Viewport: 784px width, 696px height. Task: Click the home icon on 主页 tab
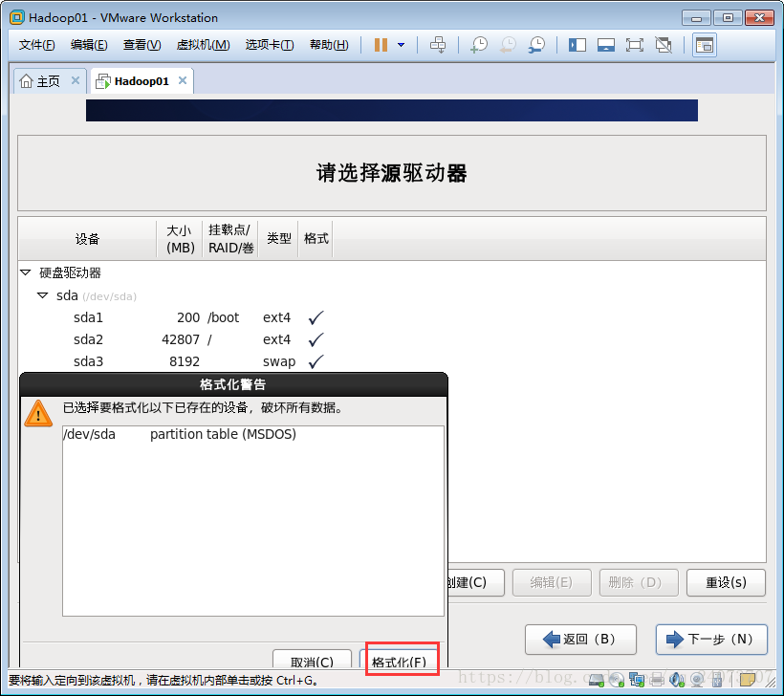tap(26, 81)
